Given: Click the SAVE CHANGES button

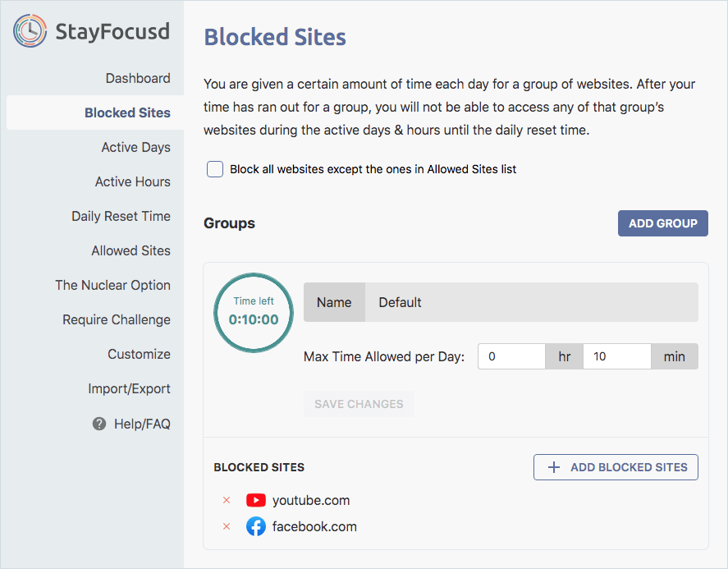Looking at the screenshot, I should tap(359, 404).
